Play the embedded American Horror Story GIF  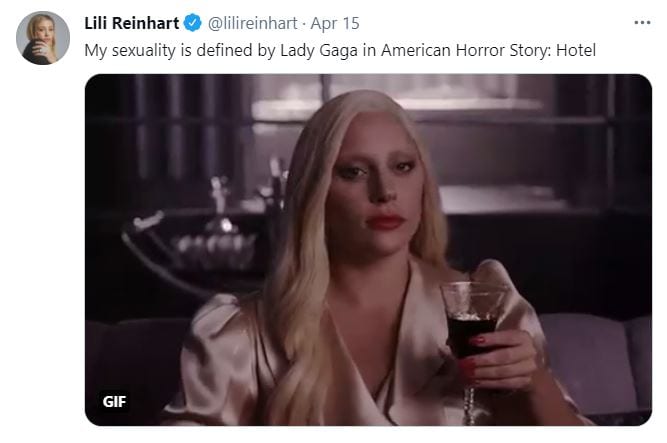[368, 250]
